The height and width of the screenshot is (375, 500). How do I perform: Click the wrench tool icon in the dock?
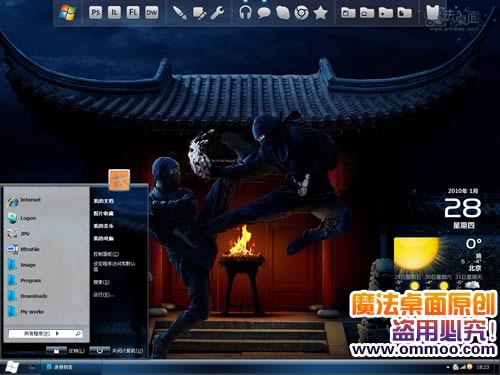(x=217, y=13)
